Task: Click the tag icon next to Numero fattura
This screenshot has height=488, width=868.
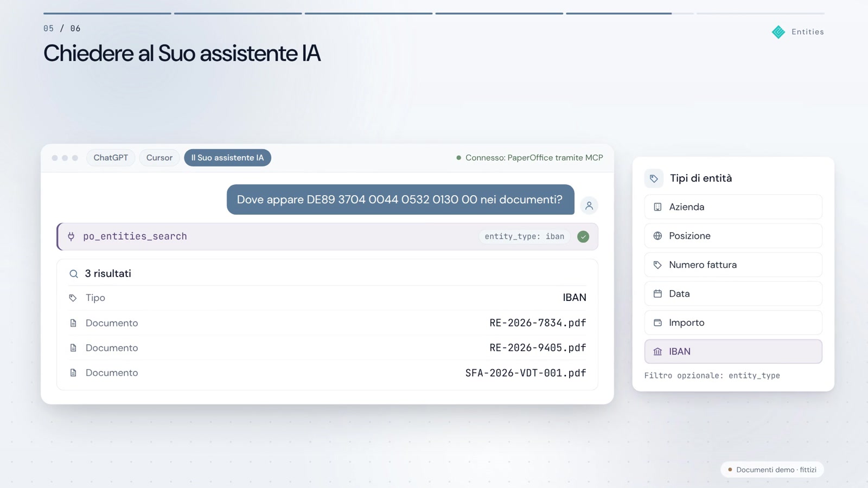Action: pyautogui.click(x=658, y=265)
